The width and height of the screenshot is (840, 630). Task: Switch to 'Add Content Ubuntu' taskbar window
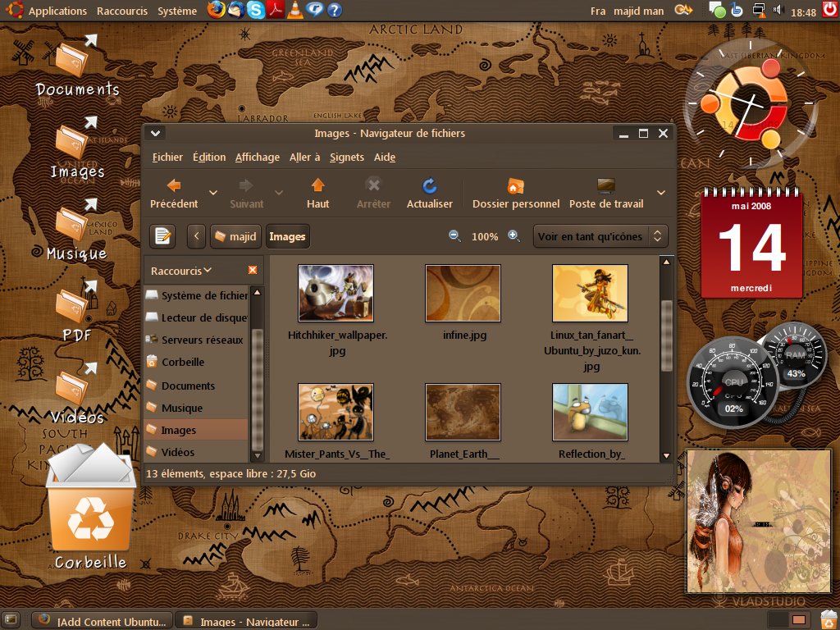click(103, 621)
